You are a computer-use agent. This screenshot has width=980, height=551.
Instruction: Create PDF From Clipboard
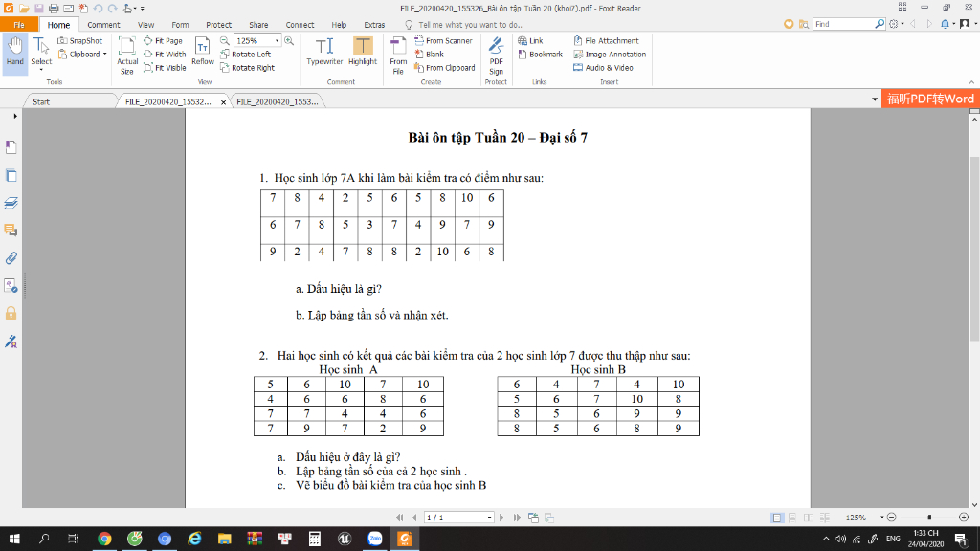[x=445, y=68]
